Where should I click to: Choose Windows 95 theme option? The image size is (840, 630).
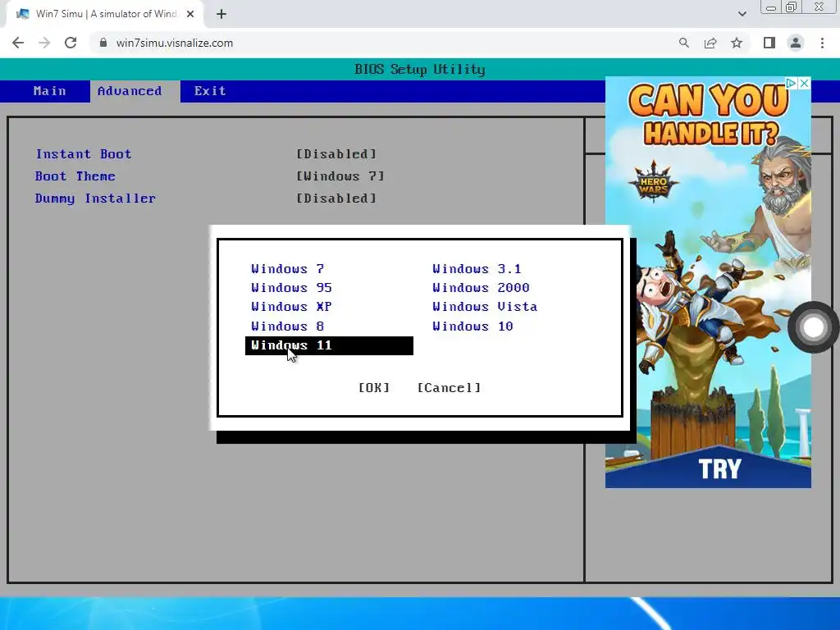(x=291, y=288)
